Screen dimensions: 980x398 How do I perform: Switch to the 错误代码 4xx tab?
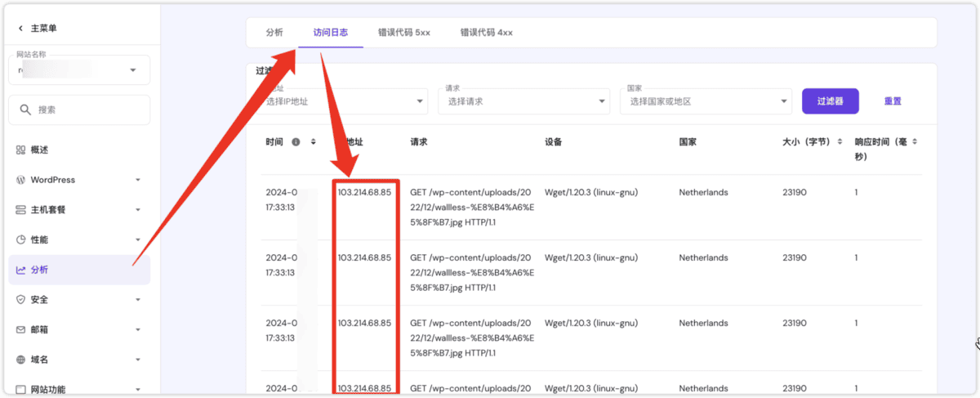click(x=487, y=33)
